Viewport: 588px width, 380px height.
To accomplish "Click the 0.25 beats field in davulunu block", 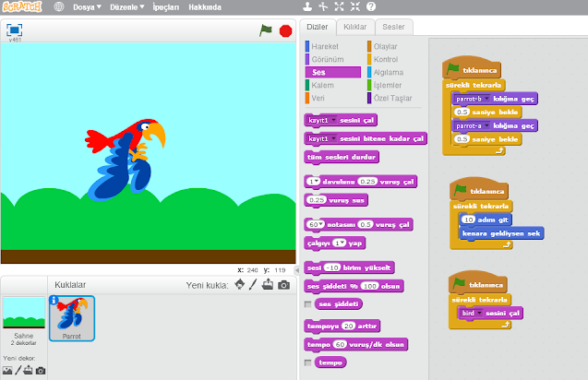I will 367,182.
